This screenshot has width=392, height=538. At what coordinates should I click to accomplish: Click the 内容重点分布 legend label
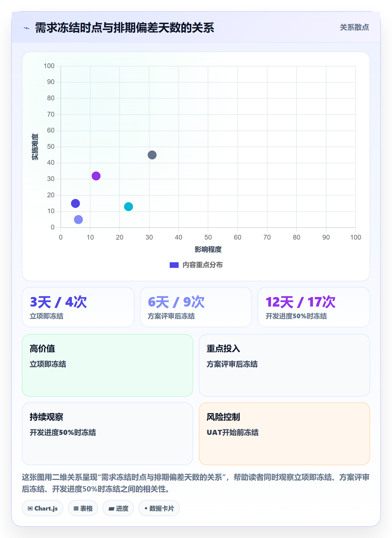(202, 265)
